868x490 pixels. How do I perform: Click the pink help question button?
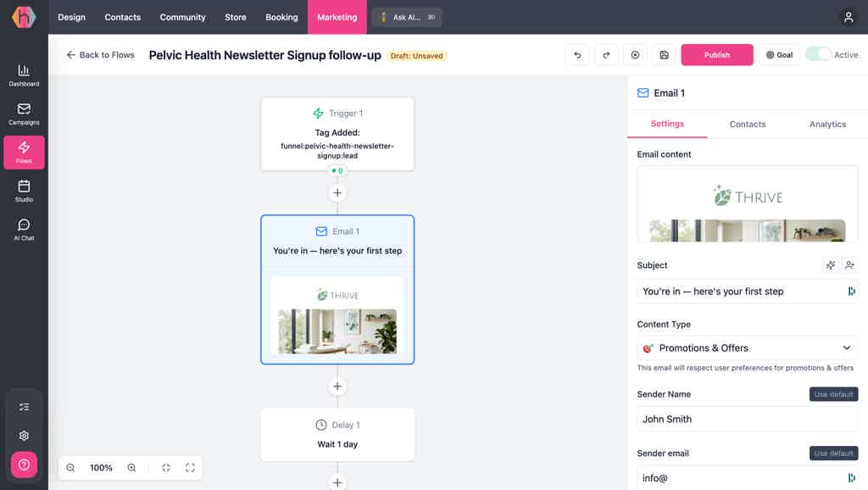click(x=24, y=465)
